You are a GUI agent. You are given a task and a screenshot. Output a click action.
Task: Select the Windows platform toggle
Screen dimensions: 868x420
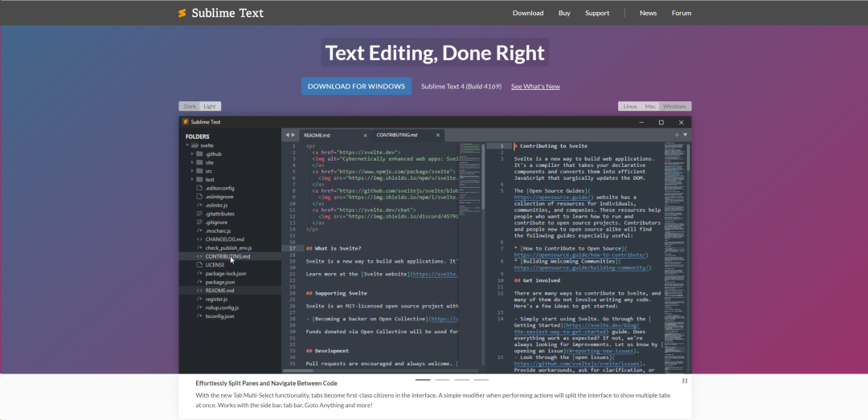click(x=675, y=106)
